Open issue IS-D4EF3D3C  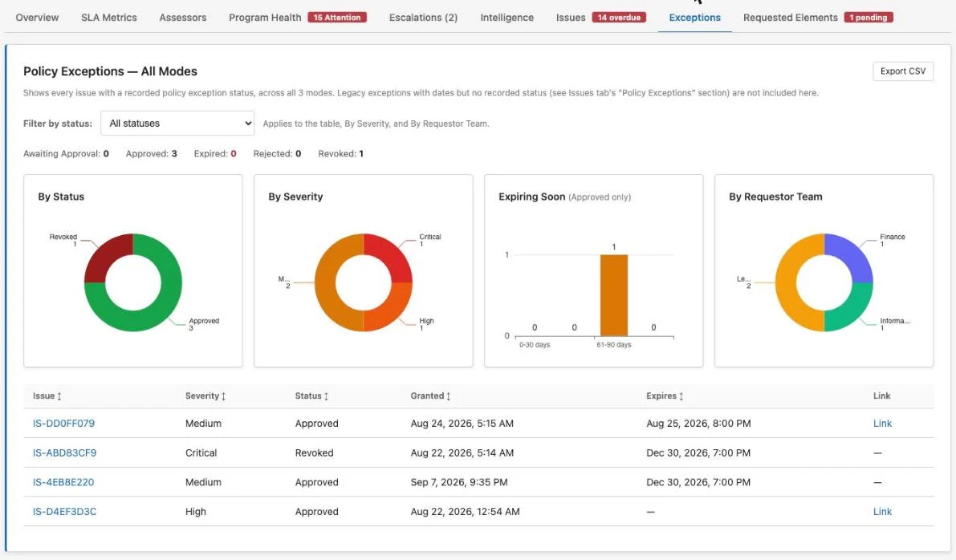pyautogui.click(x=65, y=512)
